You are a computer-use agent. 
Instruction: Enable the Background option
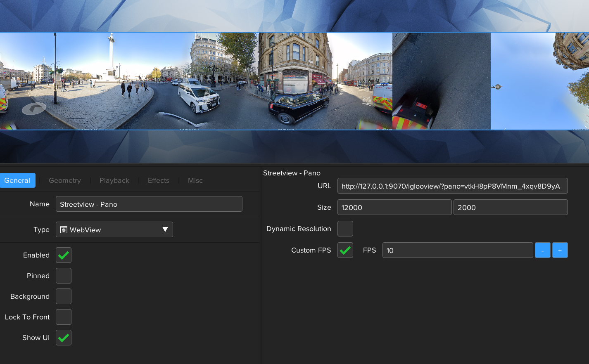point(63,296)
